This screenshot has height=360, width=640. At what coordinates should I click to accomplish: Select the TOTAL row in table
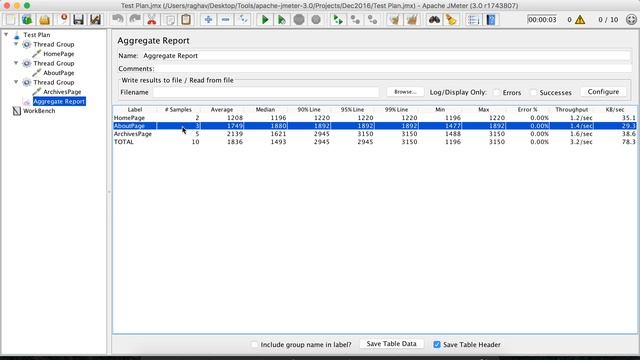click(375, 142)
